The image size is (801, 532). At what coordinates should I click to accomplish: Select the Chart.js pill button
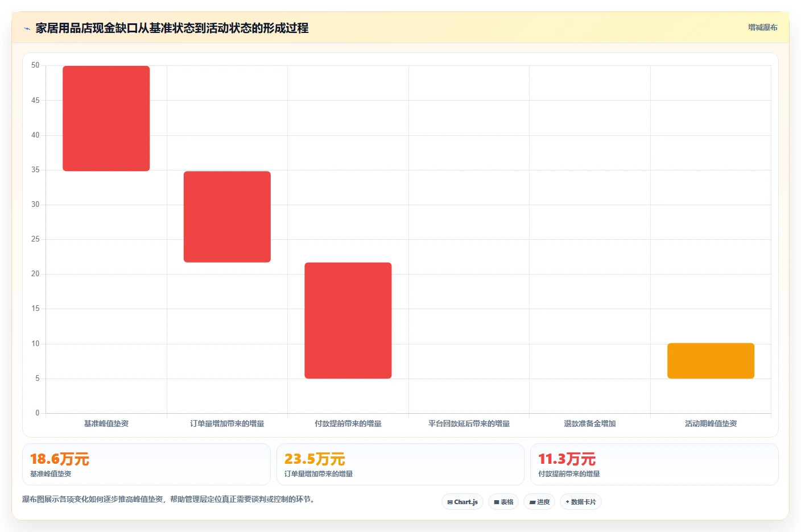(463, 502)
